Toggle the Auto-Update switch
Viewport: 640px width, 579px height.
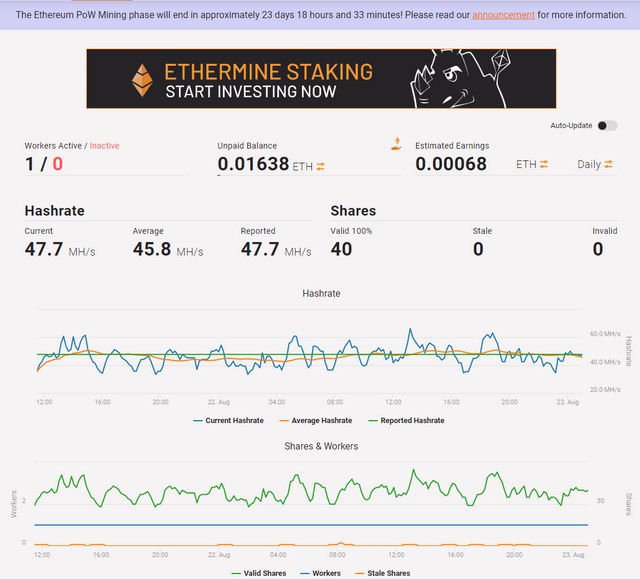click(x=607, y=126)
